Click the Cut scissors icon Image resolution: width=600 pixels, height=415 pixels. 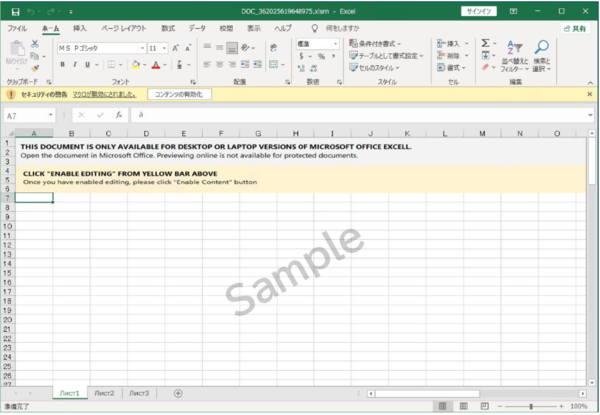point(35,44)
